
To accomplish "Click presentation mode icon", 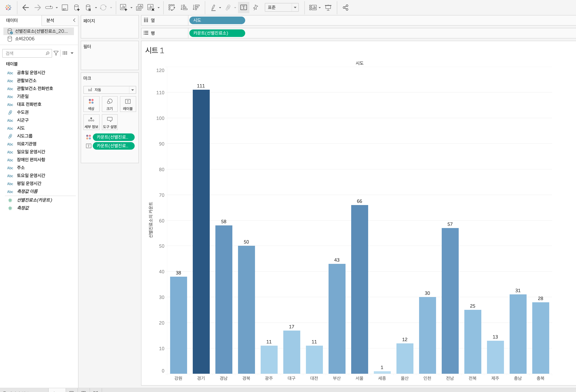I will click(x=328, y=8).
